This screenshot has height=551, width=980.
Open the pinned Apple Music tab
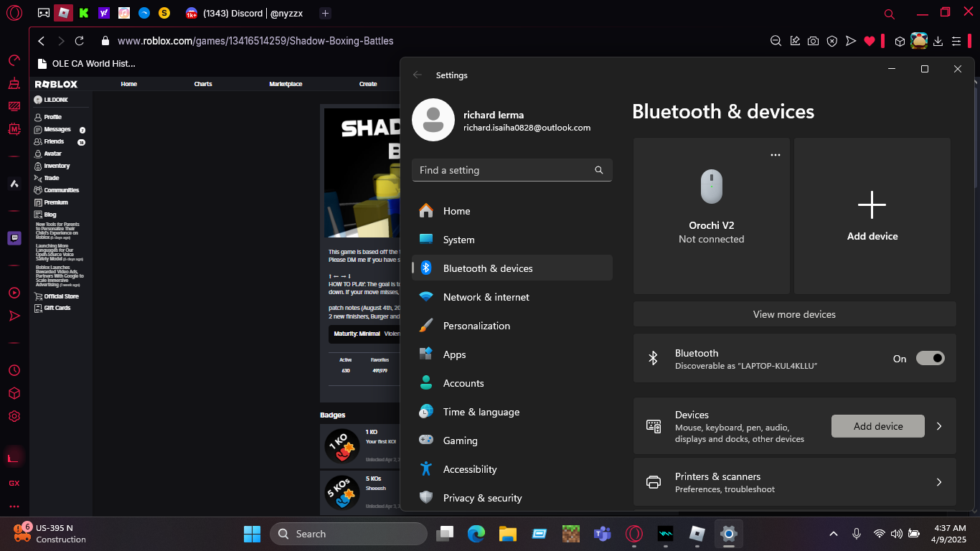coord(124,13)
